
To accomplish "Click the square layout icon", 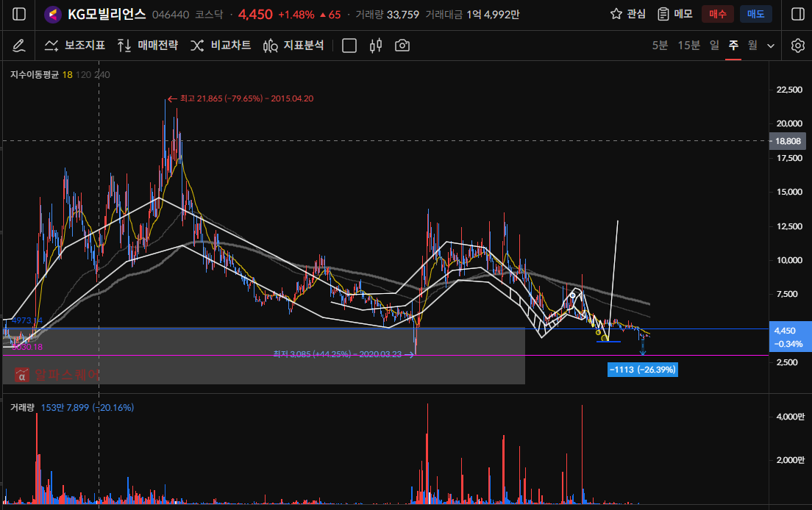I will (349, 46).
